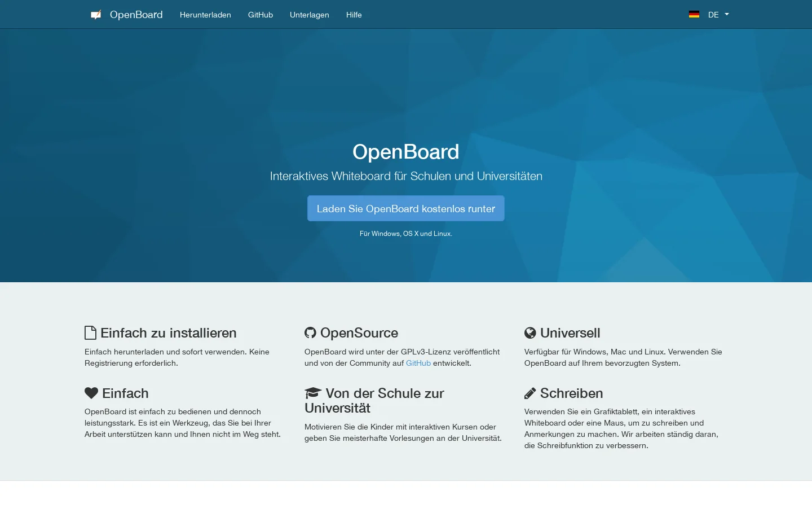This screenshot has width=812, height=508.
Task: Click the heading Einfach zu installieren
Action: click(169, 333)
